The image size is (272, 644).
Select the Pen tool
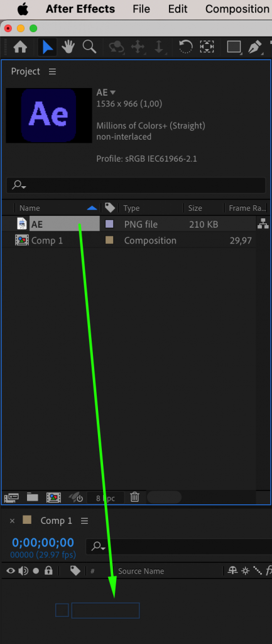[x=255, y=47]
